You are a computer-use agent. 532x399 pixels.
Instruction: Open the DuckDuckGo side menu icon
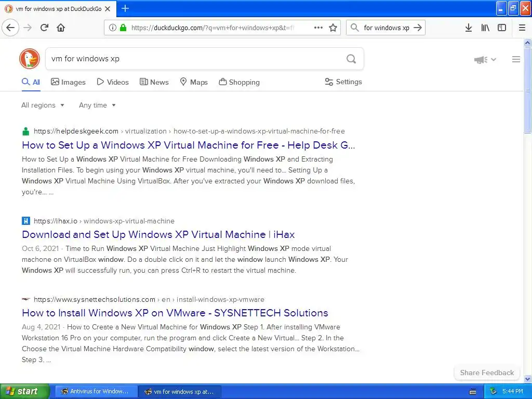tap(516, 59)
